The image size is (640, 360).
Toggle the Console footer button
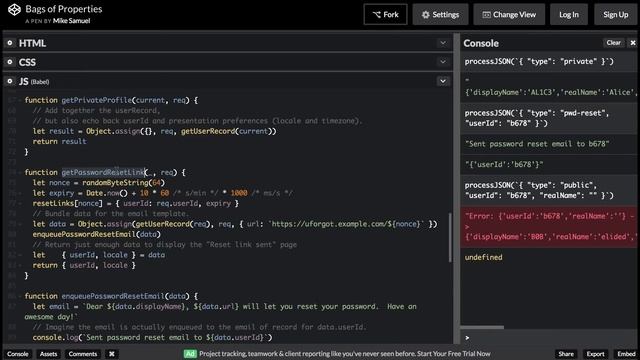pos(18,354)
